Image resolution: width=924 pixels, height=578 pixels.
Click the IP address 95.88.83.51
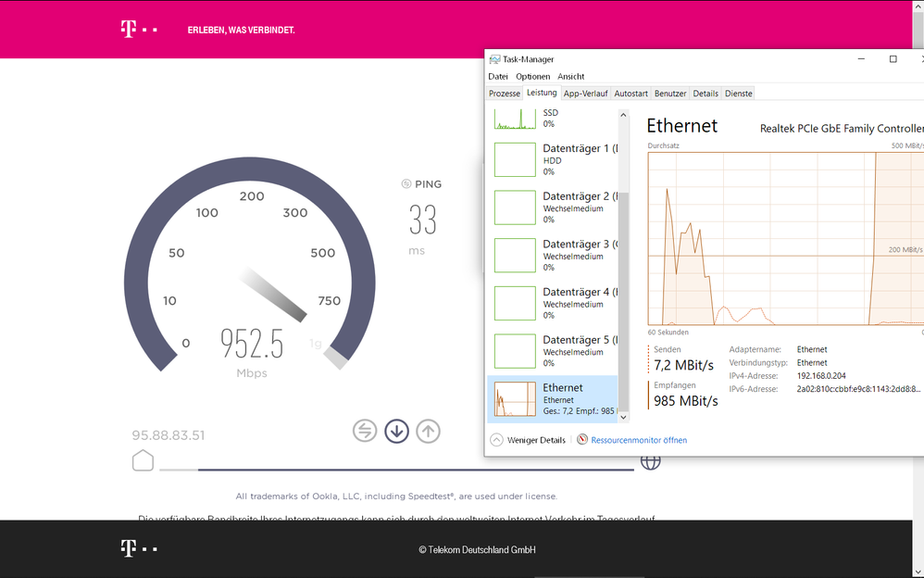168,435
